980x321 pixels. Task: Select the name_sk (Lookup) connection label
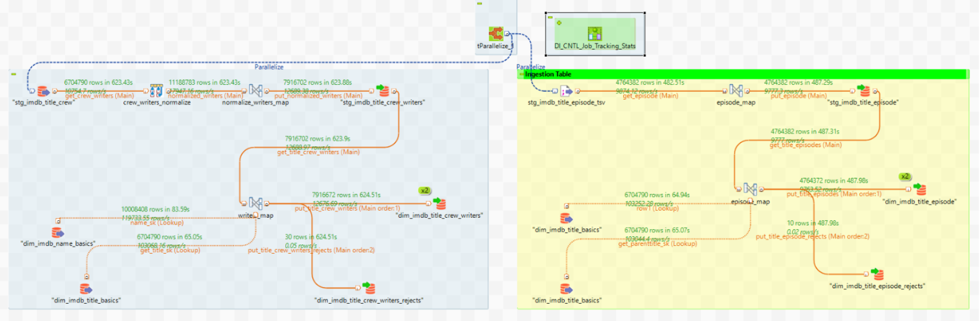pos(156,223)
